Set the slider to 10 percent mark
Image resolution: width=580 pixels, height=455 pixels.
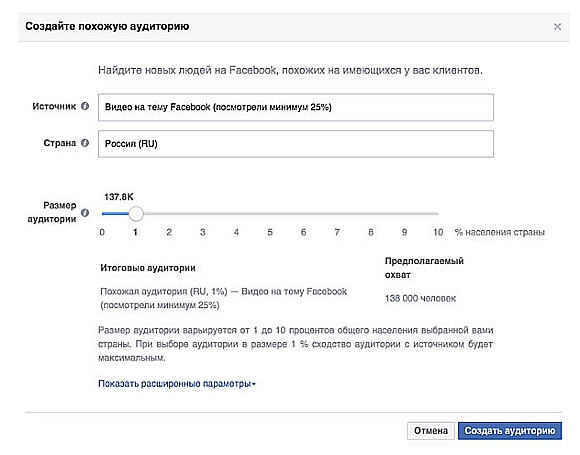pos(438,213)
